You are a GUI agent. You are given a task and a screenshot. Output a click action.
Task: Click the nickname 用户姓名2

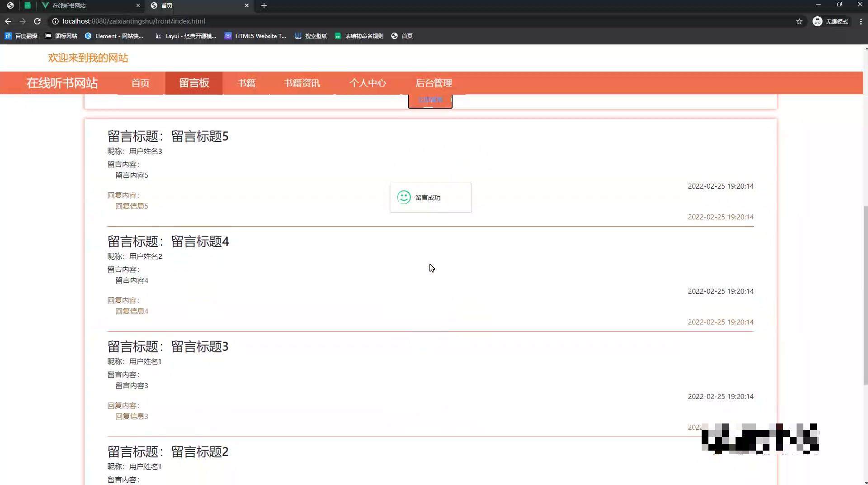tap(146, 256)
